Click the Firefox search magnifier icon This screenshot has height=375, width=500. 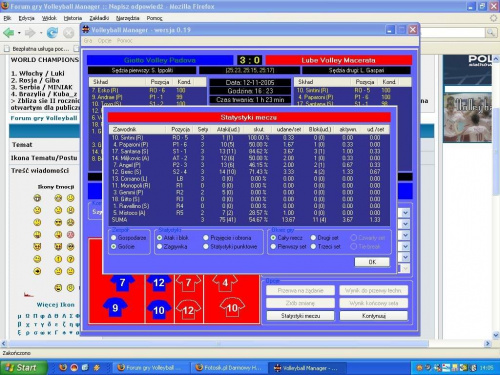point(490,32)
